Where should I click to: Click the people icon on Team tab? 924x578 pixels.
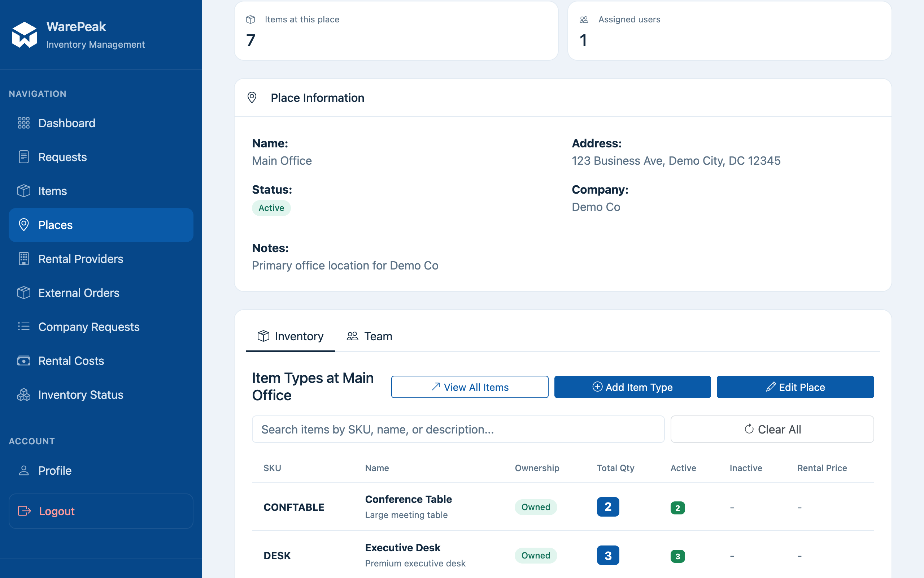point(352,336)
